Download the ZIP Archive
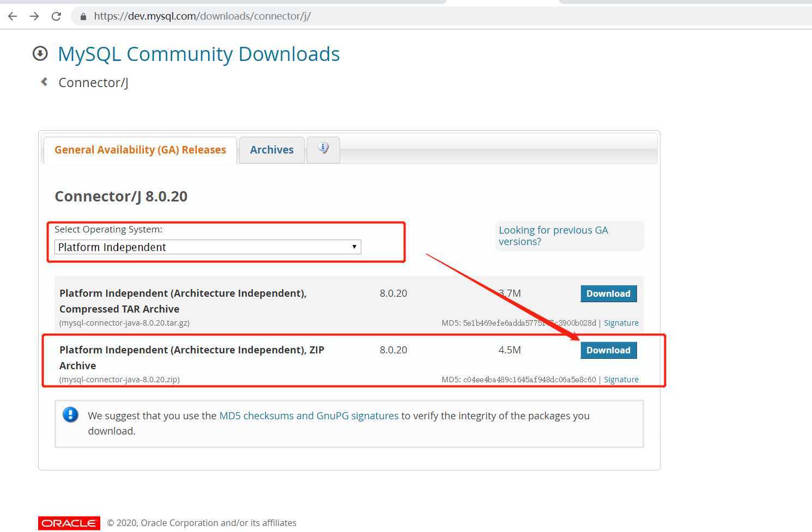This screenshot has width=812, height=532. point(608,350)
